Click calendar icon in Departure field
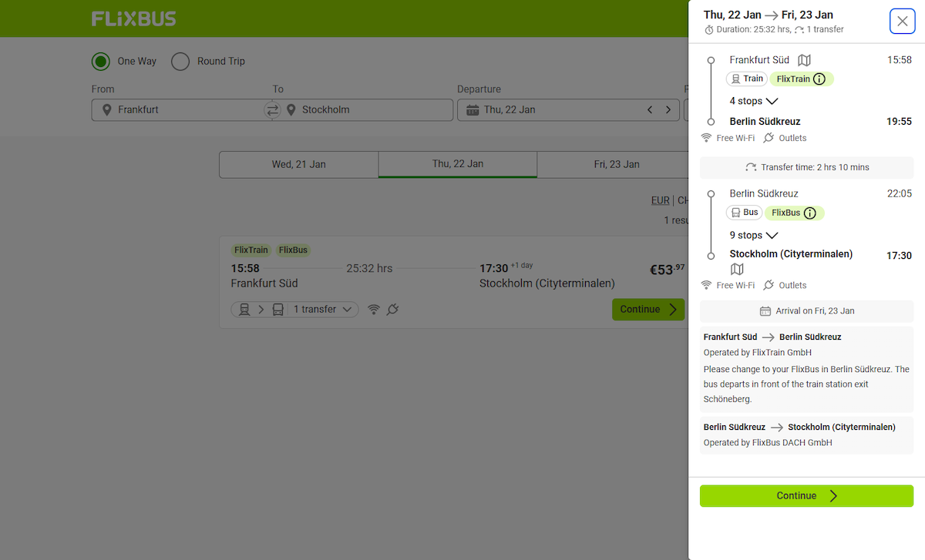This screenshot has width=925, height=560. point(473,109)
